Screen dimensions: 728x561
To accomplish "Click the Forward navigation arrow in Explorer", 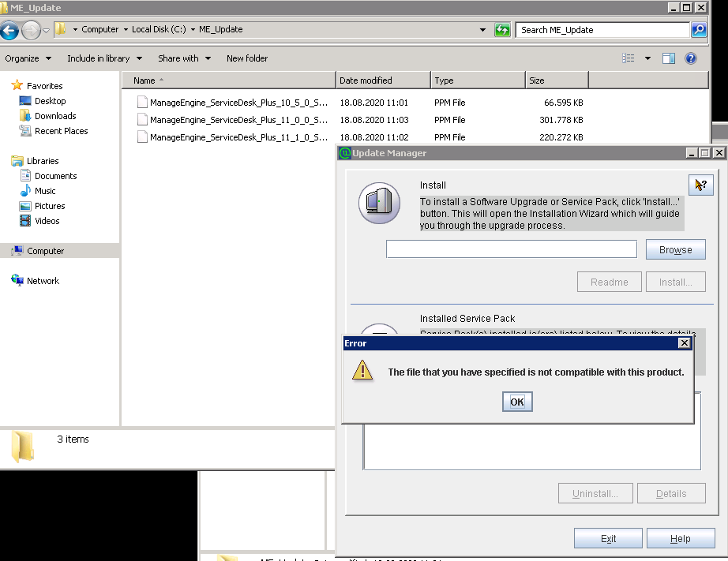I will point(31,31).
